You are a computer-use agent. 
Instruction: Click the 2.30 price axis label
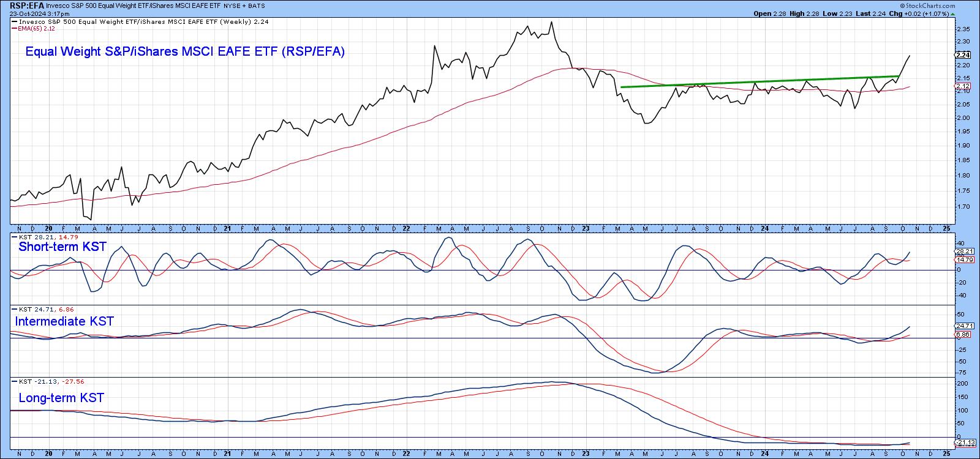[x=962, y=40]
